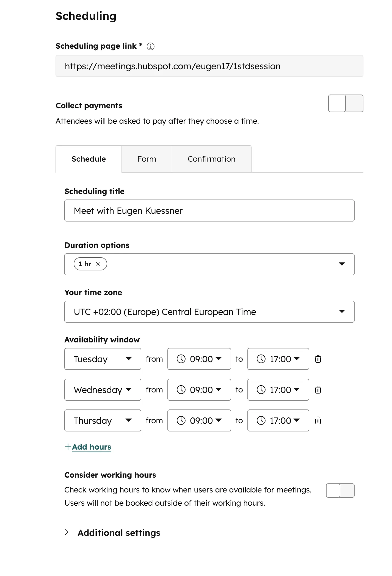Screen dimensions: 392x576
Task: Enable the Collect payments toggle
Action: 346,103
